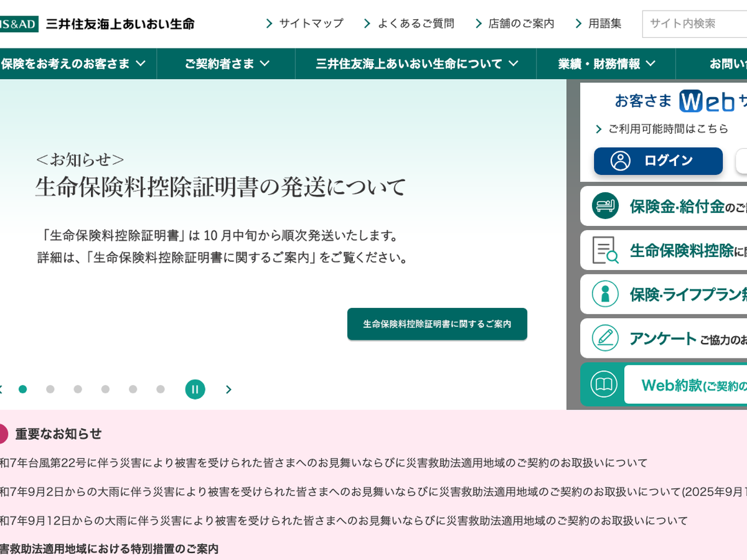Select the fourth carousel slide dot

coord(105,390)
